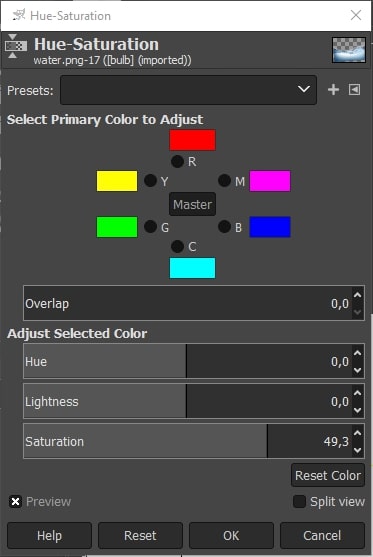Select the C cyan radio button
373x557 pixels.
tap(177, 246)
